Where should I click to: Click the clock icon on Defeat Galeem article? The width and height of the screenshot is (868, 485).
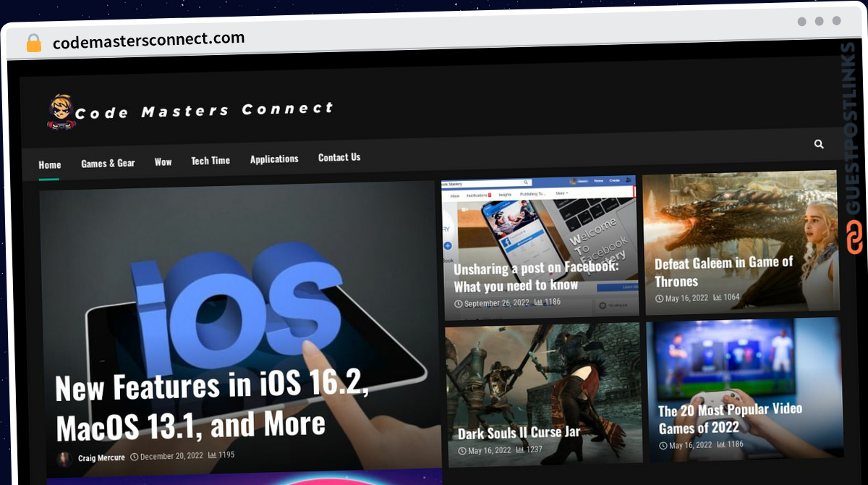point(659,298)
